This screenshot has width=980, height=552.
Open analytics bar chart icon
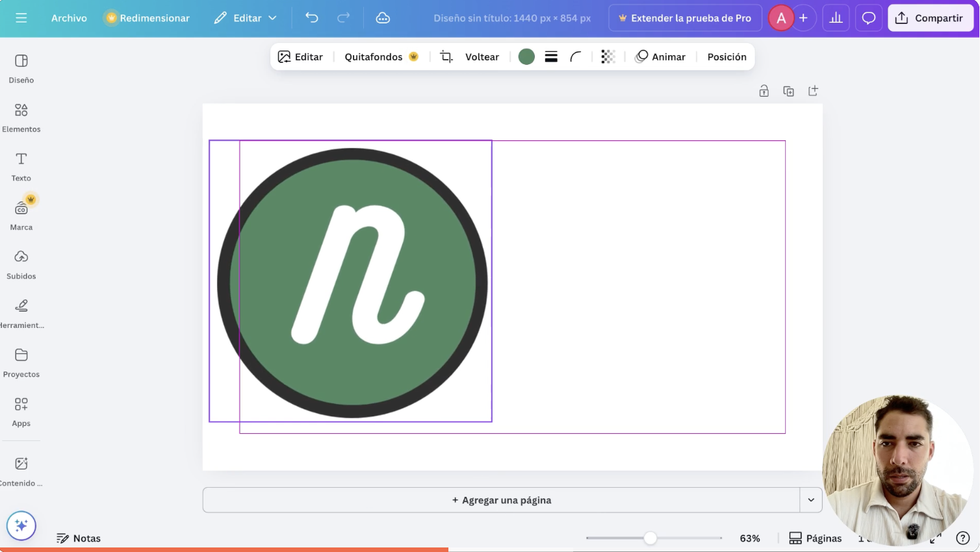pos(836,18)
